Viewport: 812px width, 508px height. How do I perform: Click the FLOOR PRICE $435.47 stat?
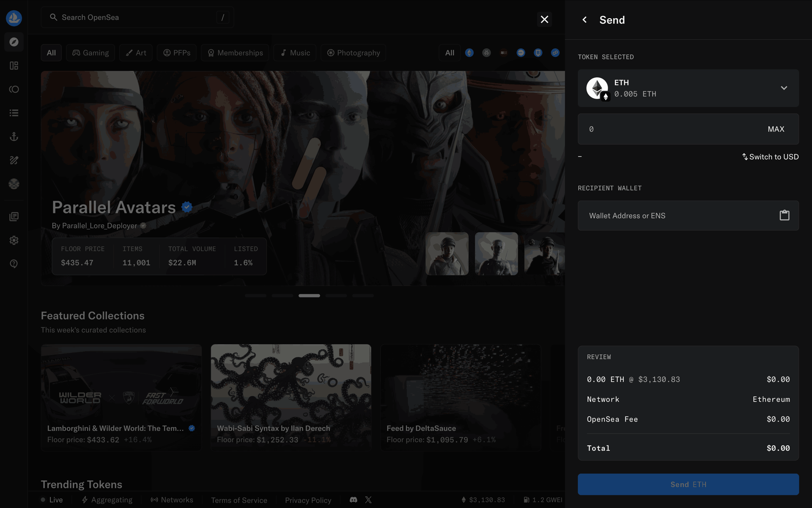click(x=82, y=256)
